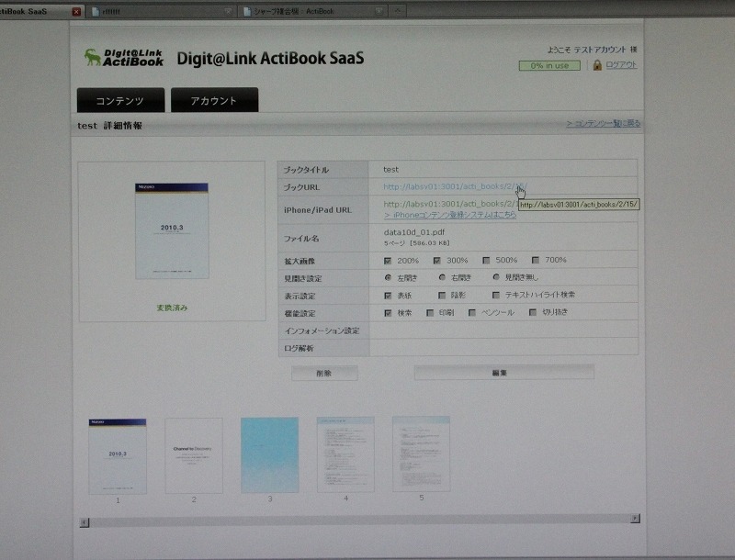Toggle the 表紙 display checkbox
The height and width of the screenshot is (560, 735).
pos(388,296)
